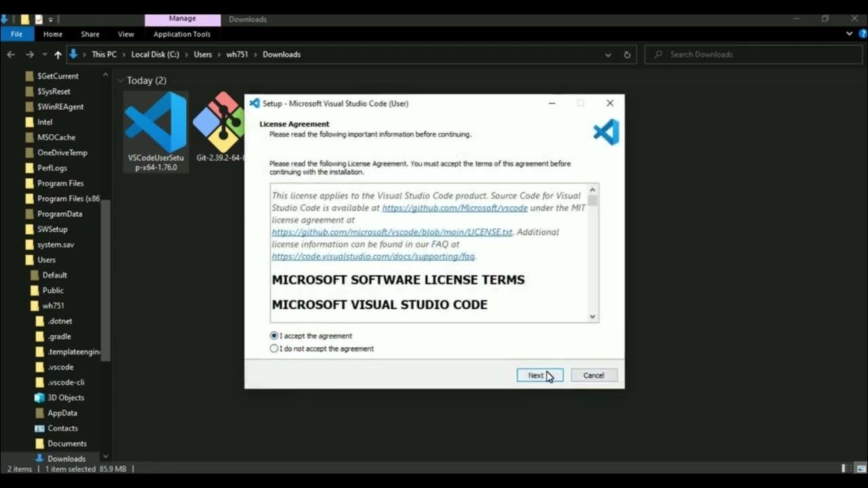Click the Manage contextual tab

tap(182, 19)
